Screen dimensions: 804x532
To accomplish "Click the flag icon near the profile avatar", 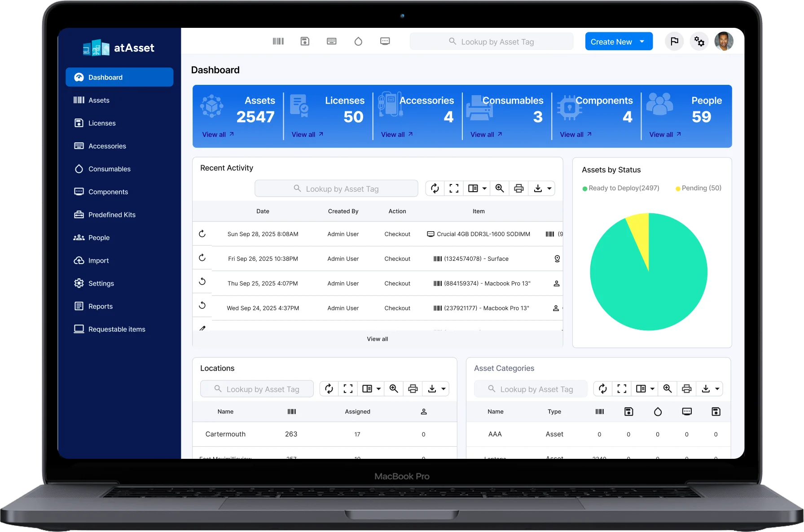I will point(674,41).
